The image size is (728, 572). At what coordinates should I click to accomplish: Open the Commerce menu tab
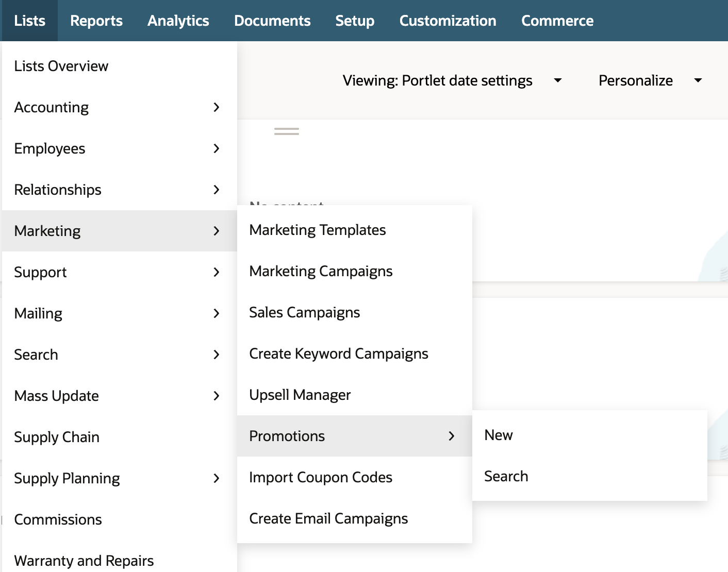557,21
